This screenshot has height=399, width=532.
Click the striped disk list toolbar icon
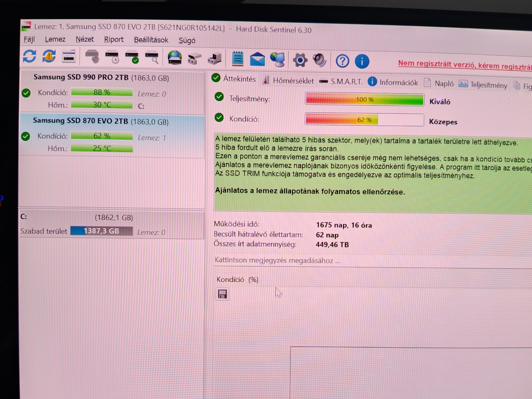click(x=69, y=57)
